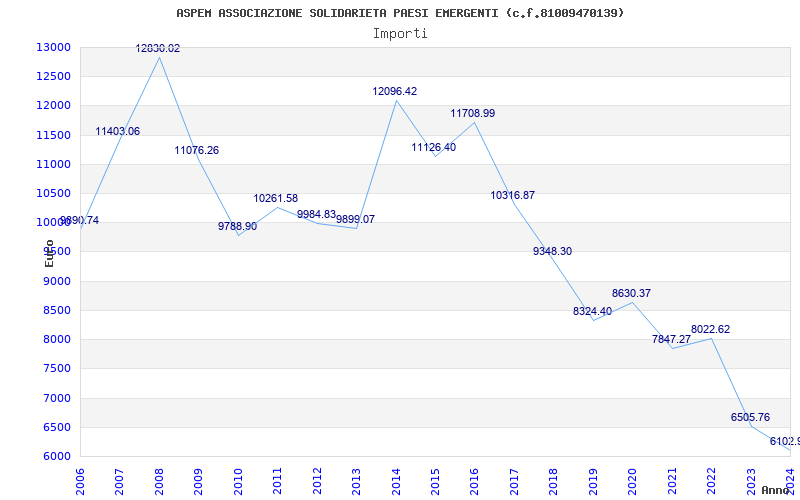
Task: Click the data label 10316.87
Action: 512,195
